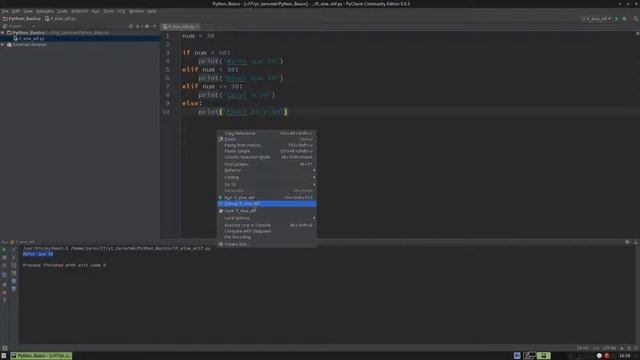Open the Tools menu
Screen dimensions: 640x360
(x=108, y=11)
